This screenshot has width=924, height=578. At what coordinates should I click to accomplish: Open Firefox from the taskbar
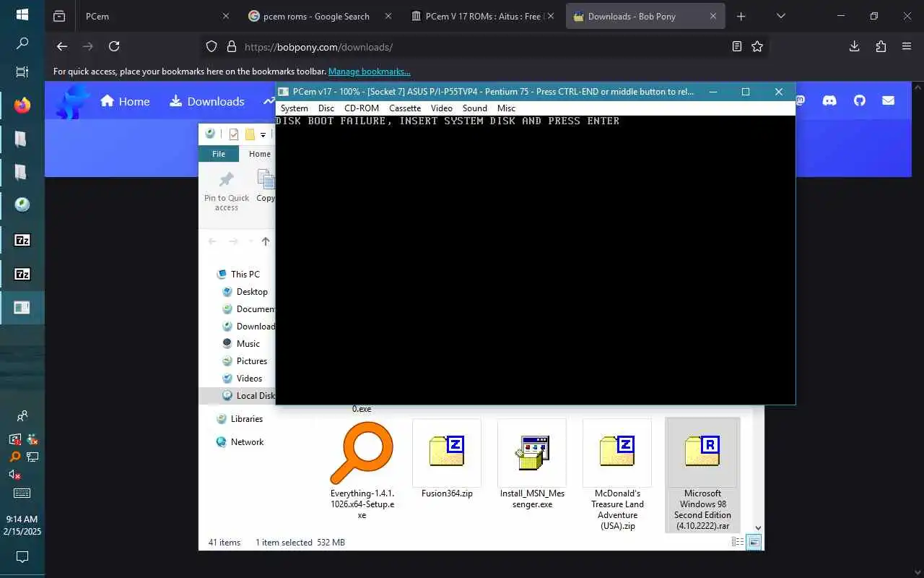[22, 105]
